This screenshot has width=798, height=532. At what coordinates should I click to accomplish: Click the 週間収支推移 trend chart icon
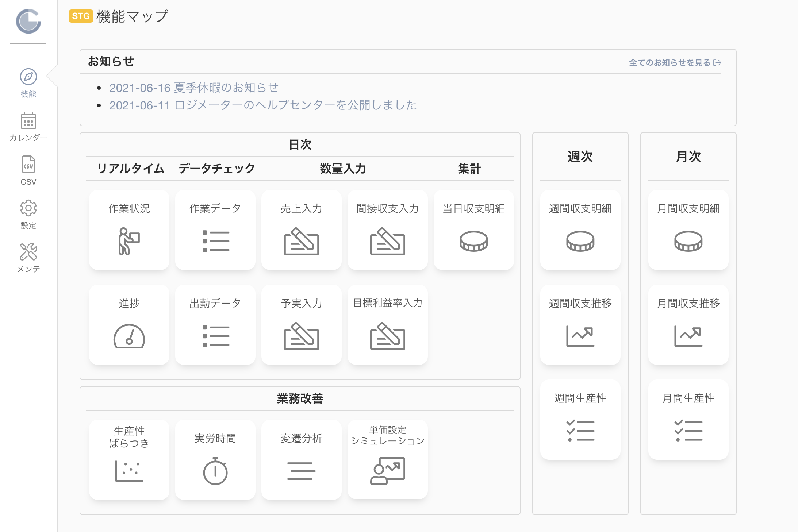tap(580, 336)
